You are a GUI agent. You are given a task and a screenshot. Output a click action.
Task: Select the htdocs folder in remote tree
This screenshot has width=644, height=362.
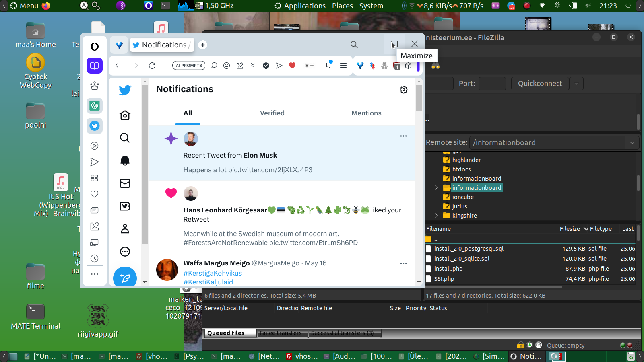tap(461, 169)
